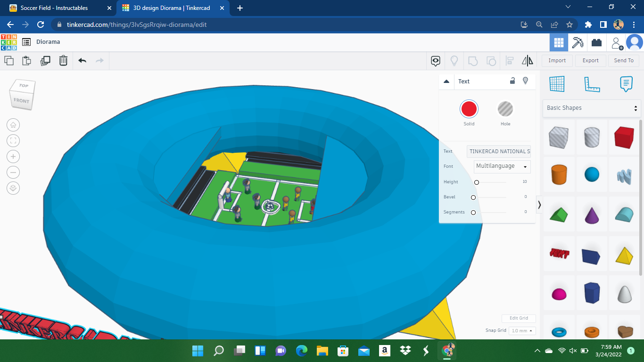Add the blue Sphere shape

point(592,175)
